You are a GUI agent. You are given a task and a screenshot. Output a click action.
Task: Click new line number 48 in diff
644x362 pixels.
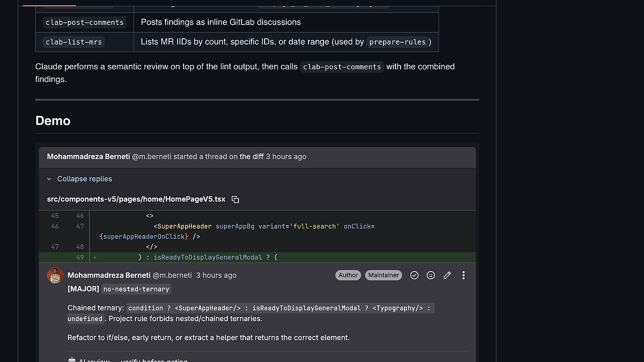click(80, 246)
